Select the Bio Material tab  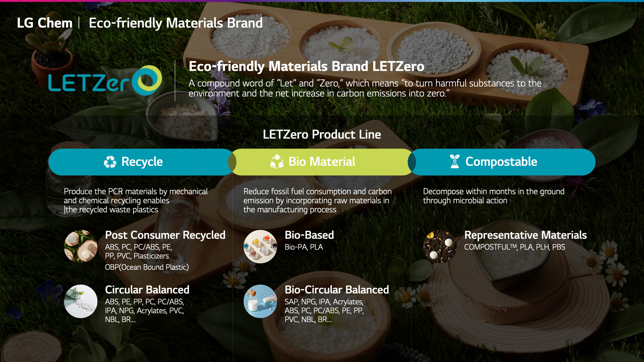[x=322, y=162]
